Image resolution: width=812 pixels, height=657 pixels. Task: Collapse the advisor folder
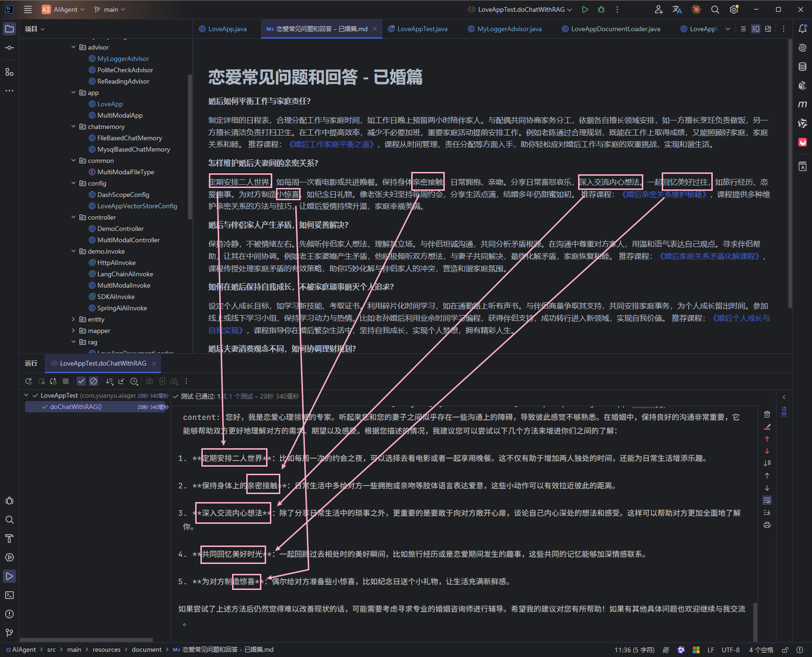click(73, 47)
